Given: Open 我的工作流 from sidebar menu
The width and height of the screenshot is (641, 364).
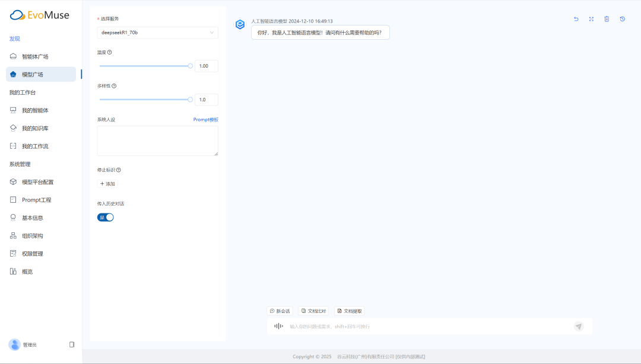Looking at the screenshot, I should click(x=35, y=146).
